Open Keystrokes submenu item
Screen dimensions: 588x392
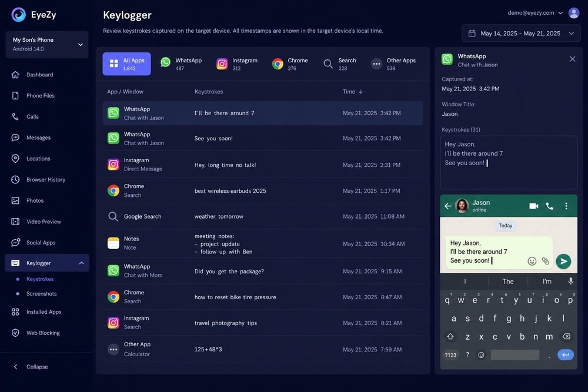[40, 279]
